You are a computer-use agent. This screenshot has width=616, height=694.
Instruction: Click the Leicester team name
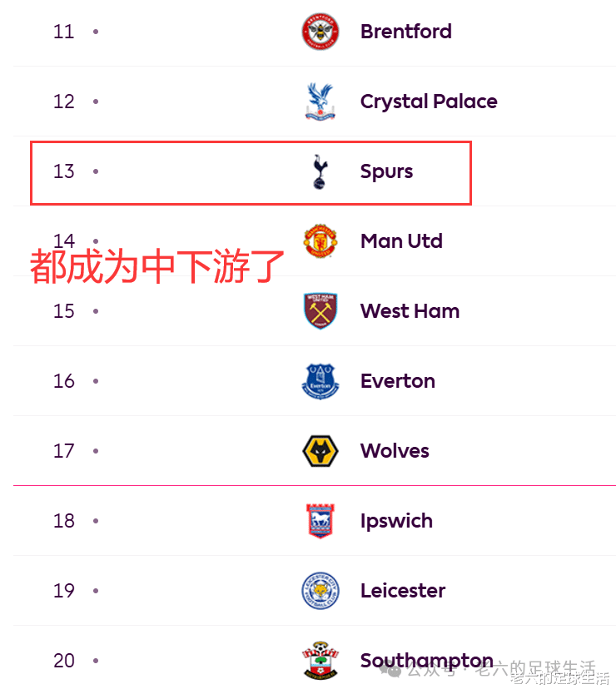402,591
